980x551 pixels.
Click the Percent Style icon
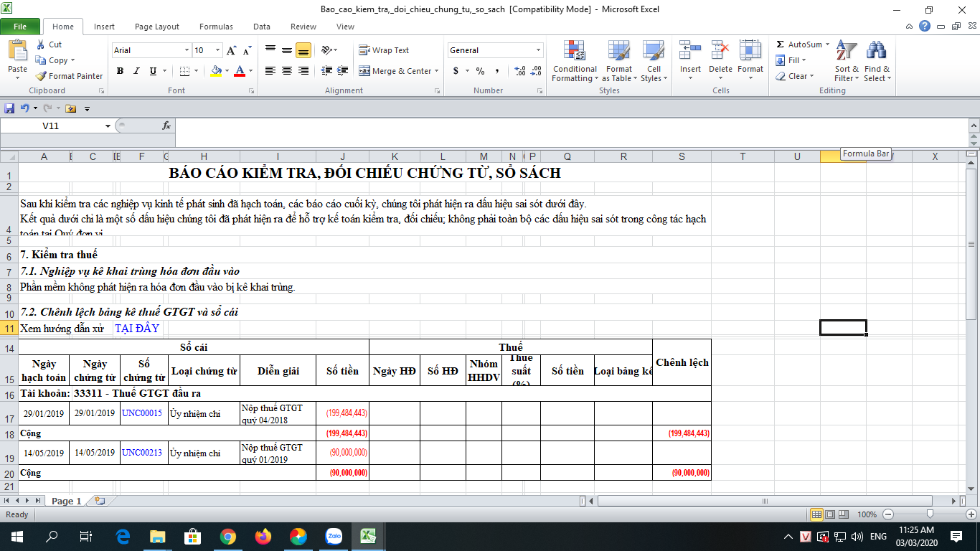[480, 71]
